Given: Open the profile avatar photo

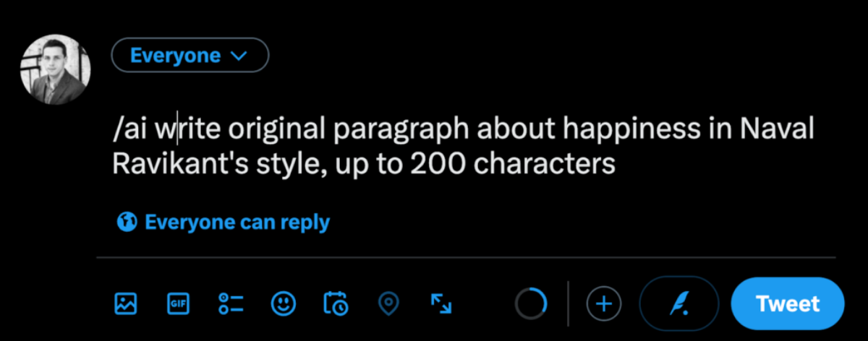Looking at the screenshot, I should click(x=55, y=69).
